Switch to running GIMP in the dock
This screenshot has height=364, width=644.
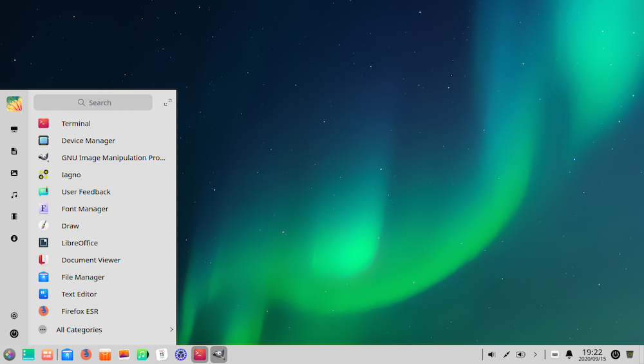pyautogui.click(x=218, y=354)
